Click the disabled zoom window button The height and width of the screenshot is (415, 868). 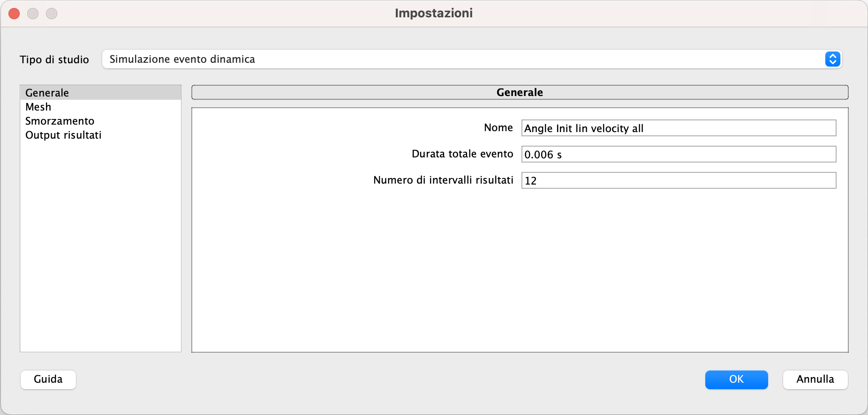tap(52, 14)
